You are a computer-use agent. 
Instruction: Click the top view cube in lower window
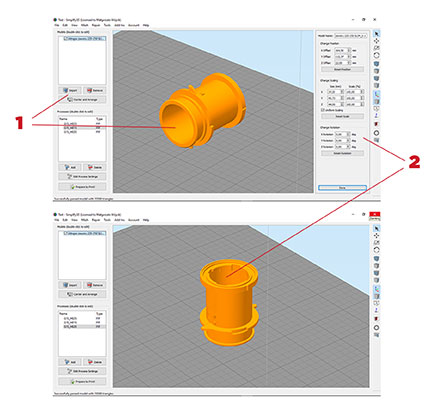376,266
